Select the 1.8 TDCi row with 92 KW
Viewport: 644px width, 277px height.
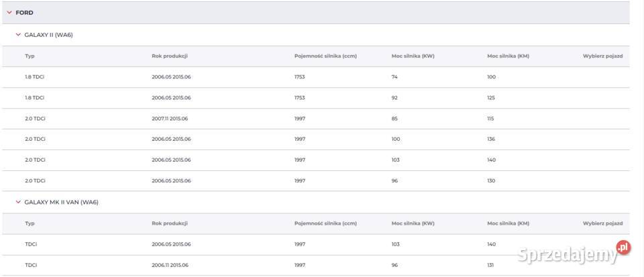(315, 98)
